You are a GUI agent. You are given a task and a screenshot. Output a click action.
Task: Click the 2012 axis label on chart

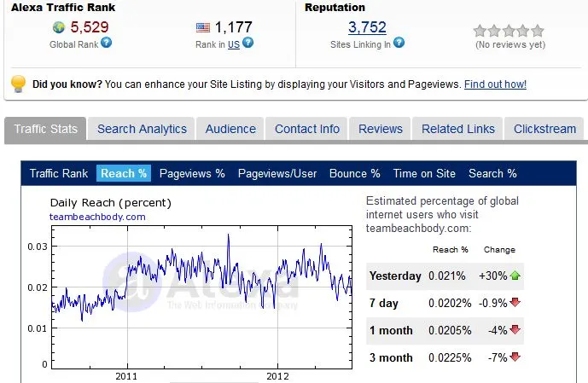(x=277, y=376)
